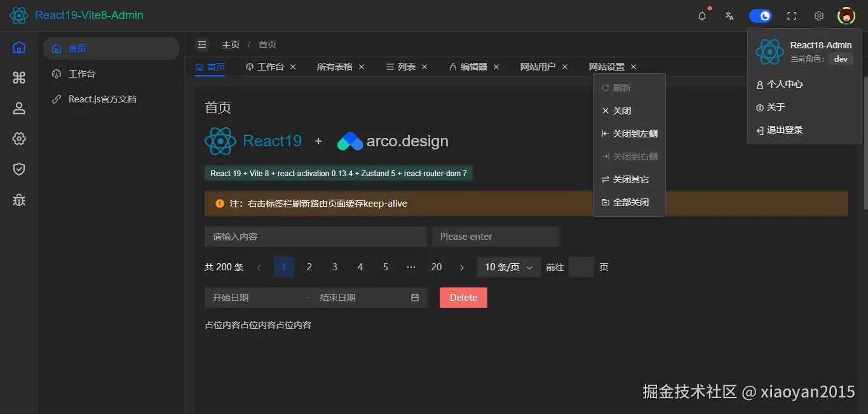
Task: Select the bug icon in sidebar
Action: pyautogui.click(x=19, y=200)
